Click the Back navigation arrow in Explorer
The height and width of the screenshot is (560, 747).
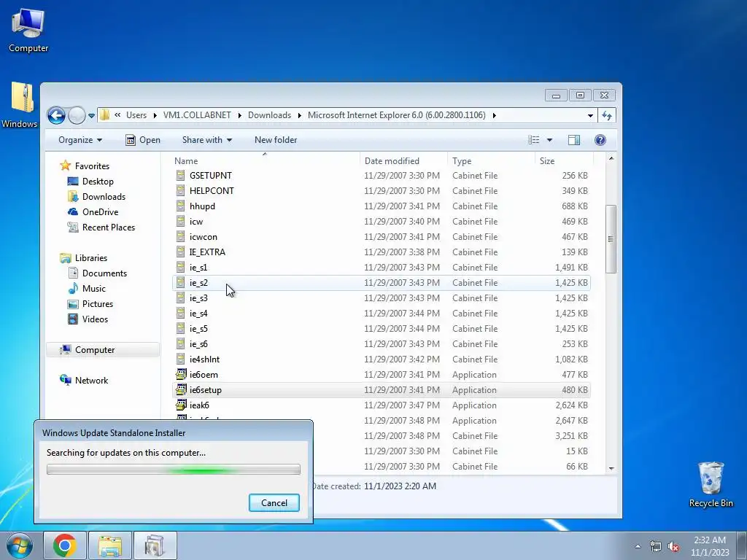(56, 115)
